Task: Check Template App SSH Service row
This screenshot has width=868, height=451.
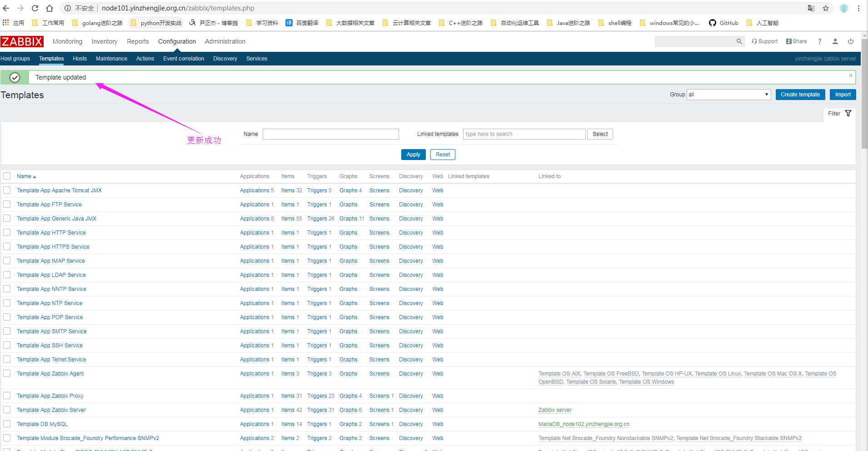Action: [7, 345]
